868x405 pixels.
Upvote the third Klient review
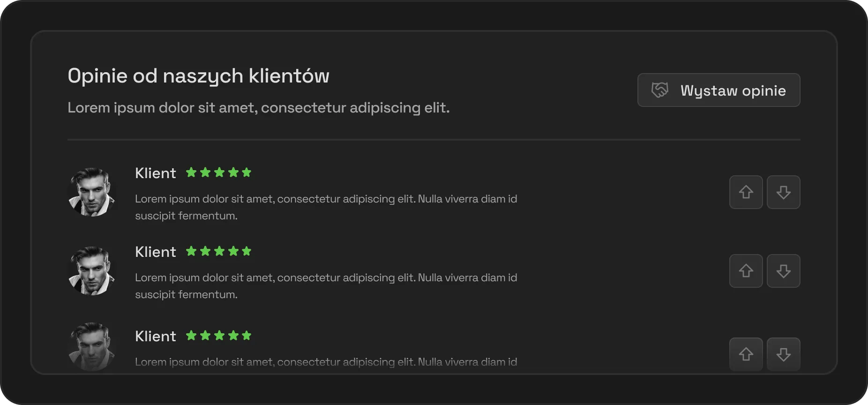(746, 354)
